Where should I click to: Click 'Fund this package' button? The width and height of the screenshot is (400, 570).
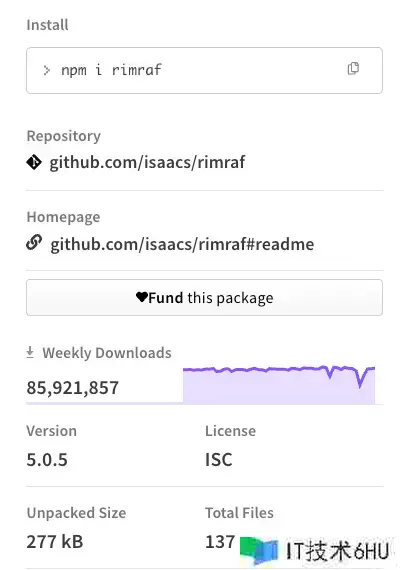click(x=204, y=297)
